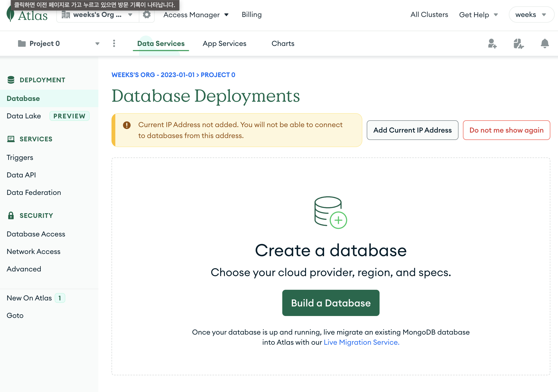This screenshot has width=558, height=392.
Task: Open Database Access in the sidebar
Action: [x=36, y=234]
